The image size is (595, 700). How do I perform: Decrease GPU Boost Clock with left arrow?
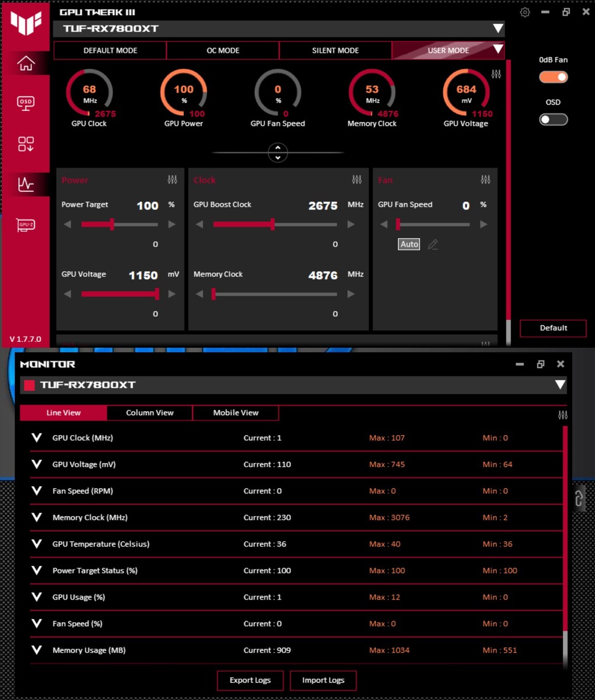199,225
